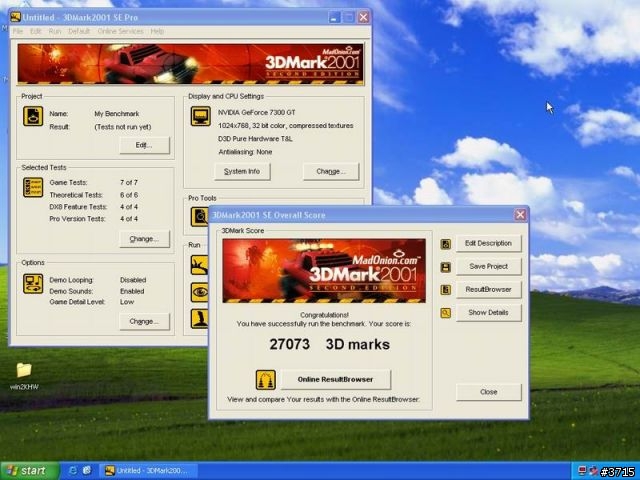This screenshot has height=480, width=640.
Task: Click the Online ResultBrowser button
Action: coord(336,380)
